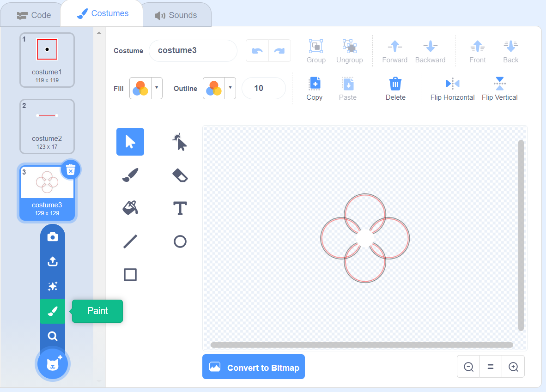The height and width of the screenshot is (392, 546).
Task: Click the Ungroup icon
Action: (x=349, y=46)
